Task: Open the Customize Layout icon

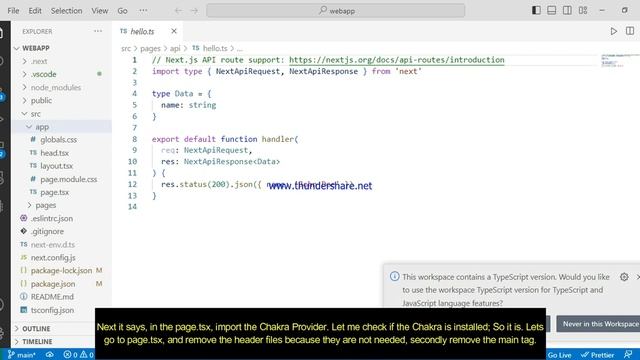Action: (x=583, y=11)
